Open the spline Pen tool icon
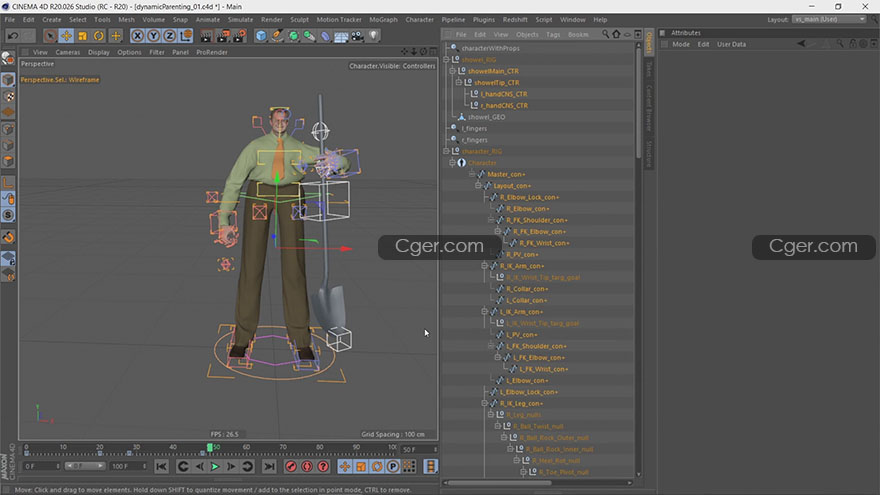Image resolution: width=880 pixels, height=495 pixels. (x=277, y=36)
